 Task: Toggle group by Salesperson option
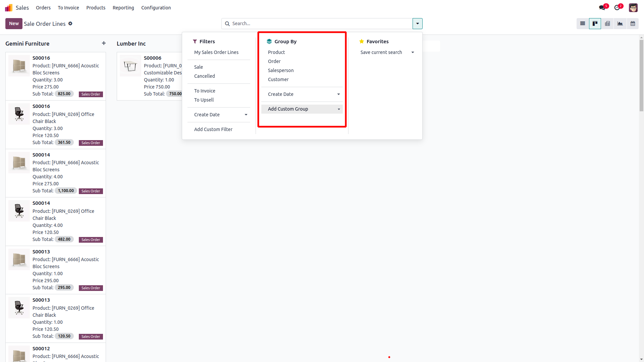[281, 70]
